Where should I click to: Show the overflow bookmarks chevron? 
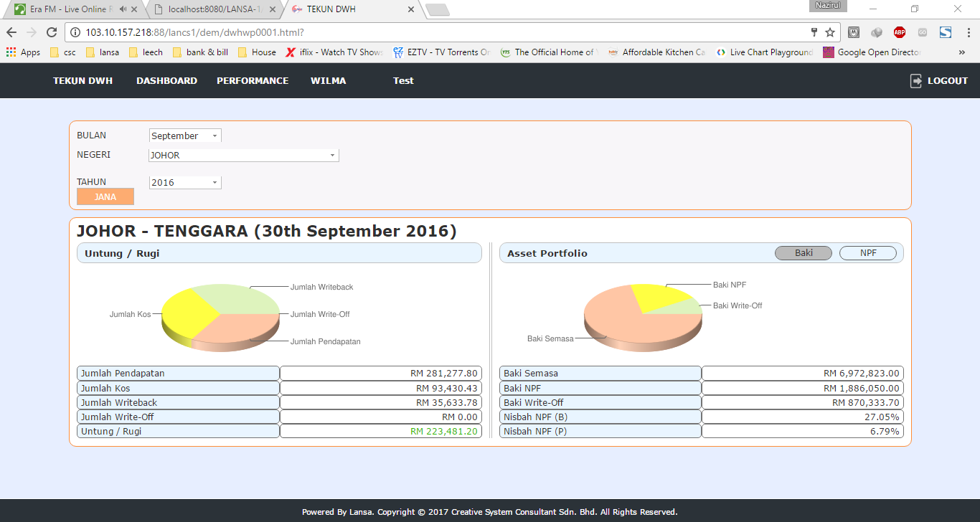961,52
